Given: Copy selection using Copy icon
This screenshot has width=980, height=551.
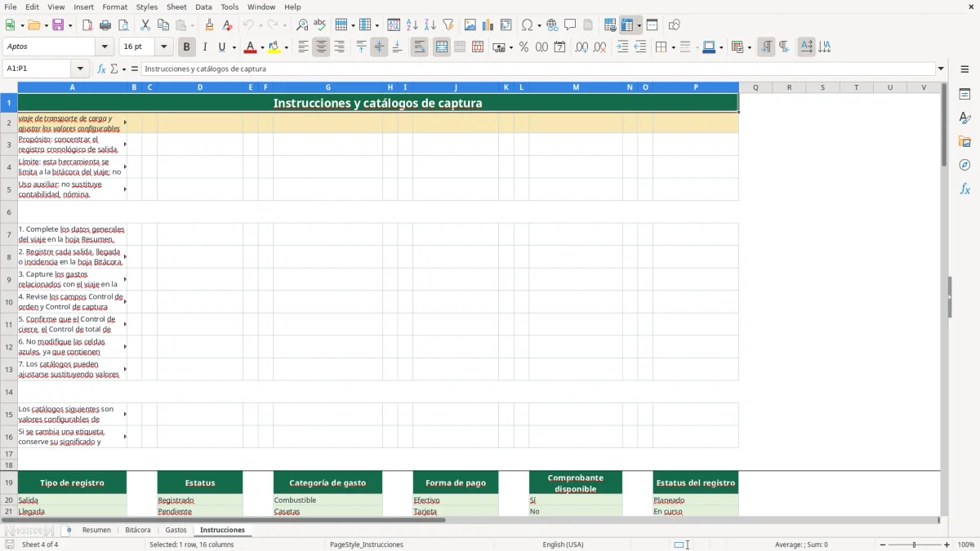Looking at the screenshot, I should click(x=163, y=25).
